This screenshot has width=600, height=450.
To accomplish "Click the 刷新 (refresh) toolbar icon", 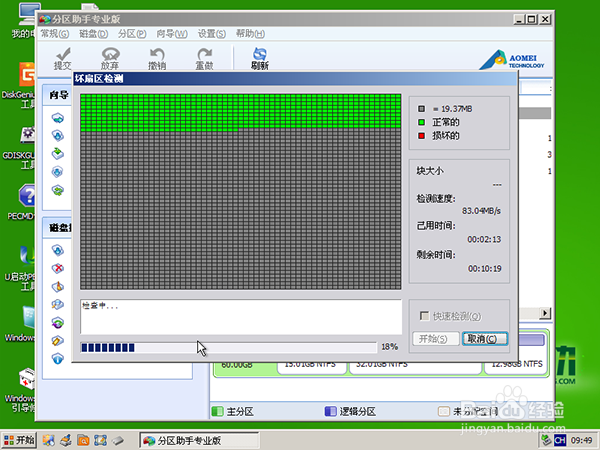I will tap(260, 58).
